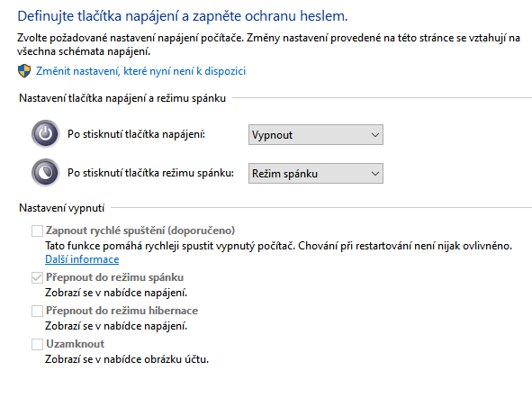
Task: Open the Režim spánku sleep button dropdown
Action: point(316,174)
